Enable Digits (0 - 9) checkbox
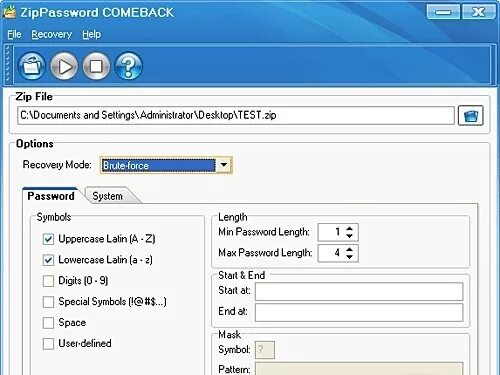The height and width of the screenshot is (375, 500). pyautogui.click(x=48, y=281)
